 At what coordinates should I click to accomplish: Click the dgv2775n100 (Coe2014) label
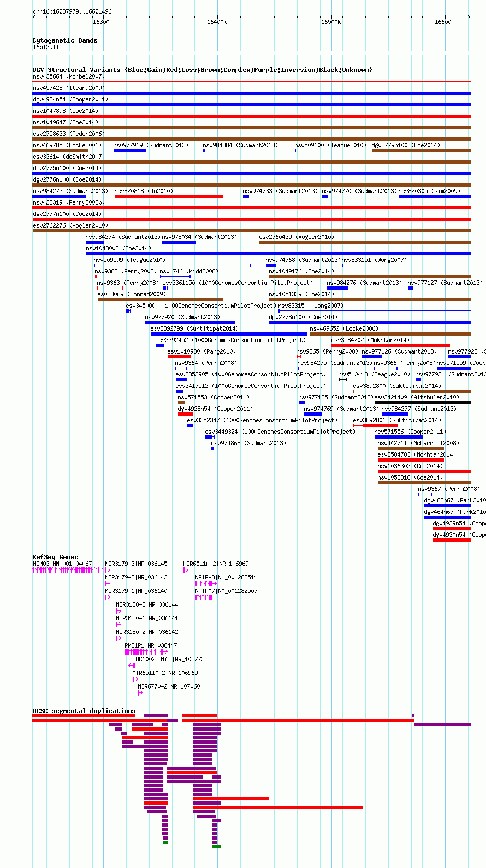[66, 168]
